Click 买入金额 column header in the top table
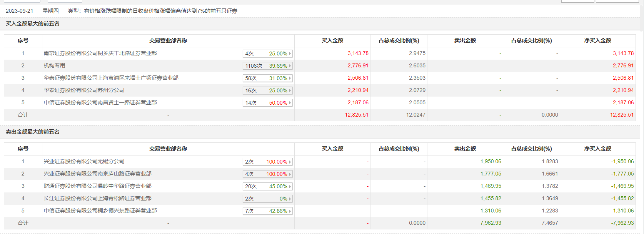This screenshot has width=644, height=234. (332, 41)
